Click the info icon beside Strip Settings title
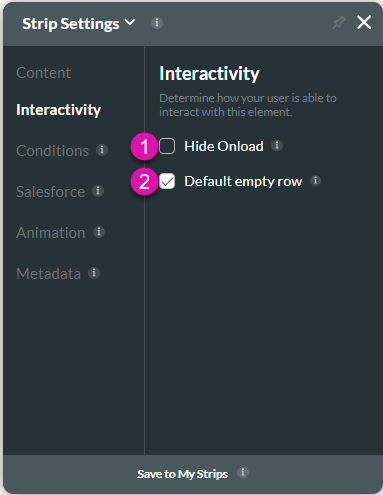The width and height of the screenshot is (383, 495). 157,23
